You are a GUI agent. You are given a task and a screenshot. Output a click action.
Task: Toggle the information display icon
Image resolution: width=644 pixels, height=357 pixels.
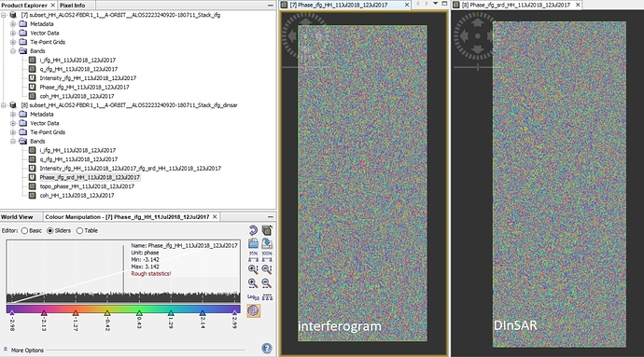254,310
